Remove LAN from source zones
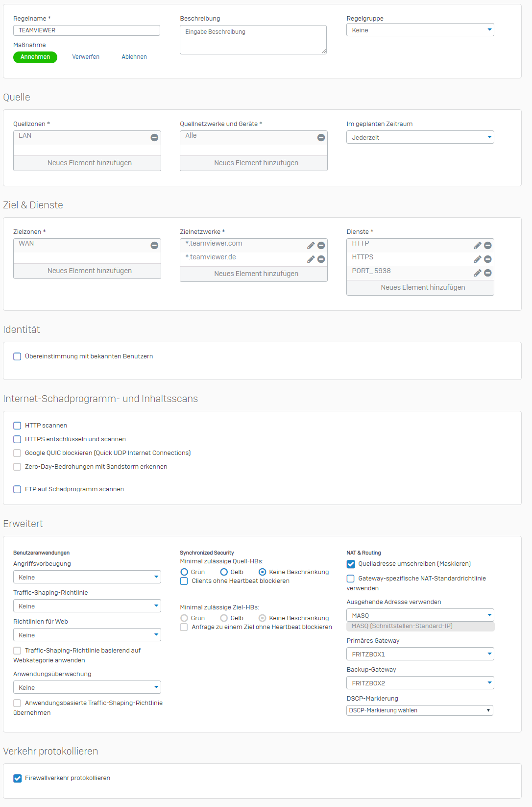Screen dimensions: 532x807 tap(154, 138)
